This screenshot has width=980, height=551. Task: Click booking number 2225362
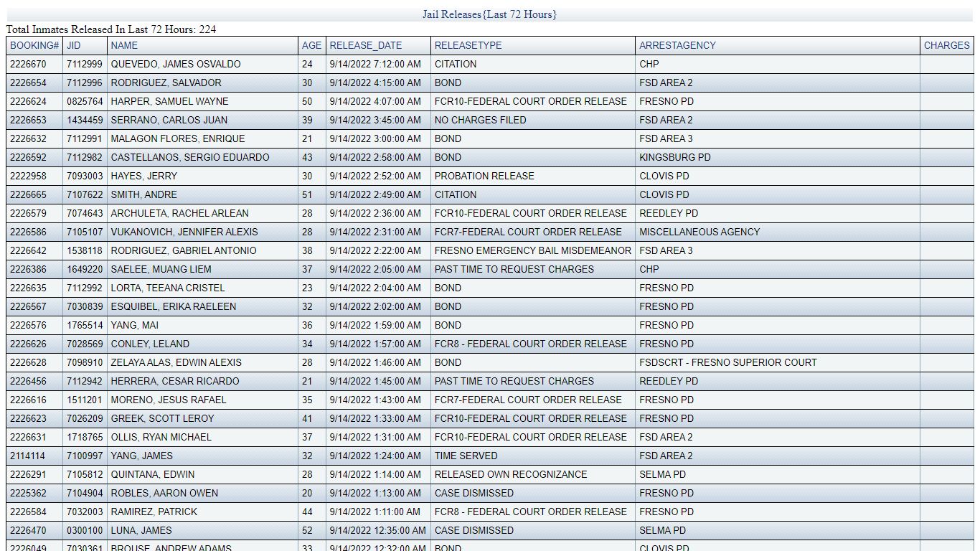[x=28, y=493]
